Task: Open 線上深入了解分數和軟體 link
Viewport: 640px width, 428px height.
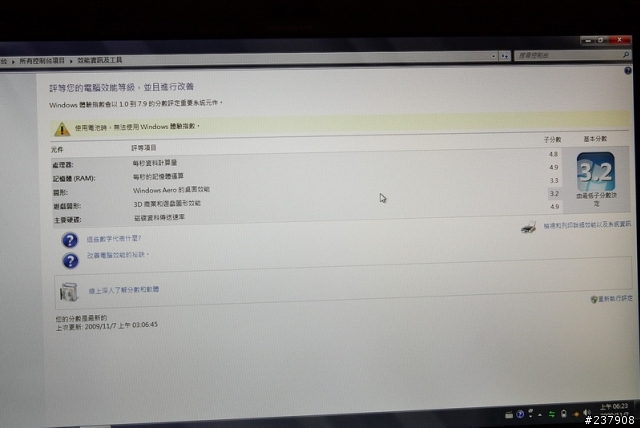Action: 124,290
